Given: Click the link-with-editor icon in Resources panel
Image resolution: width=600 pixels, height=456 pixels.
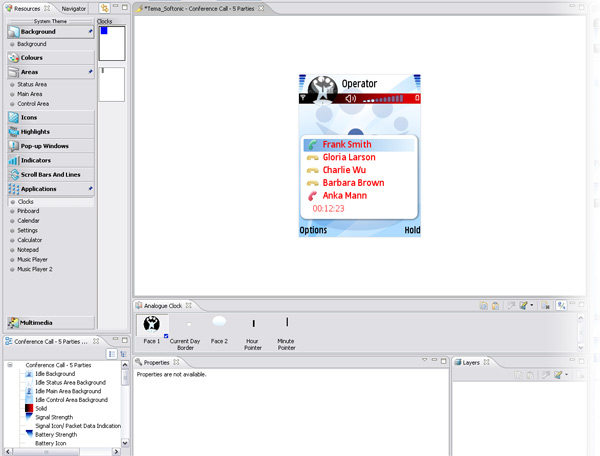Looking at the screenshot, I should click(x=105, y=8).
